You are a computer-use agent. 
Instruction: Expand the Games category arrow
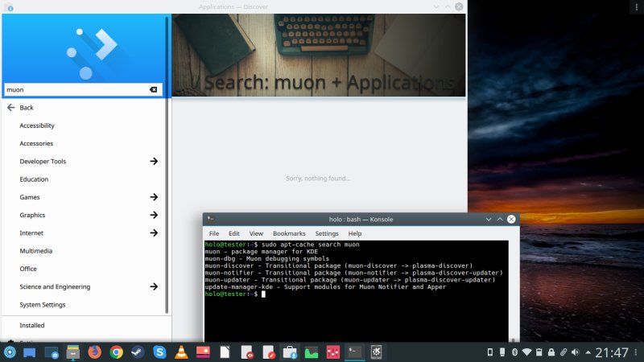tap(154, 197)
